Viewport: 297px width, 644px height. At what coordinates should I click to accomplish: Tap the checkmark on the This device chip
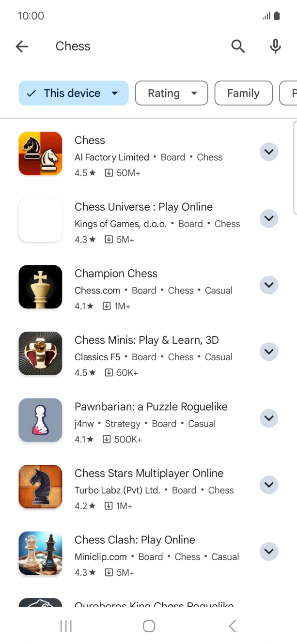pyautogui.click(x=31, y=93)
